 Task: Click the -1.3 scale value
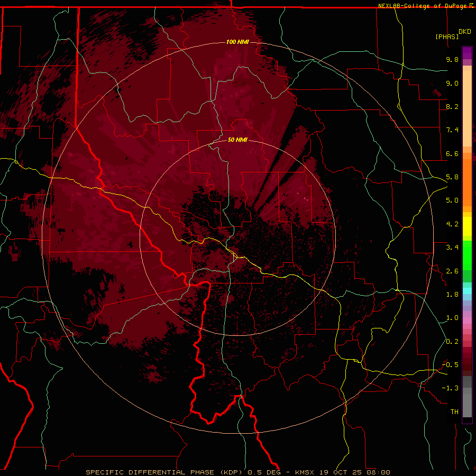pyautogui.click(x=450, y=388)
